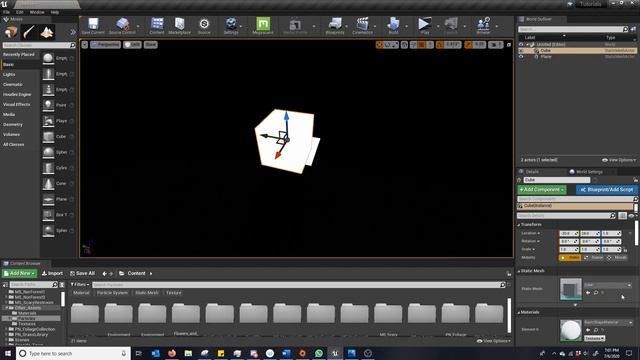Click the Point Light icon in Place panel
640x360 pixels.
[49, 105]
